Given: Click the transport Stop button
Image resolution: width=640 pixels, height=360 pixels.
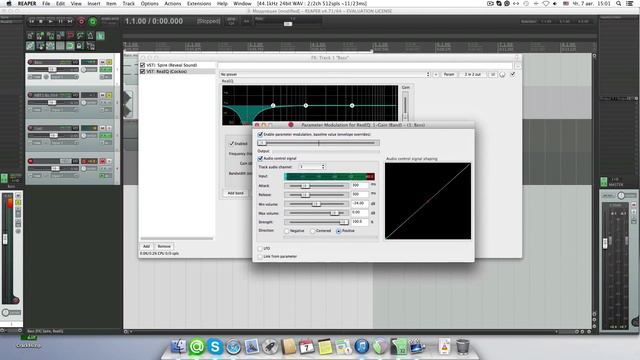Looking at the screenshot, I should coord(41,21).
